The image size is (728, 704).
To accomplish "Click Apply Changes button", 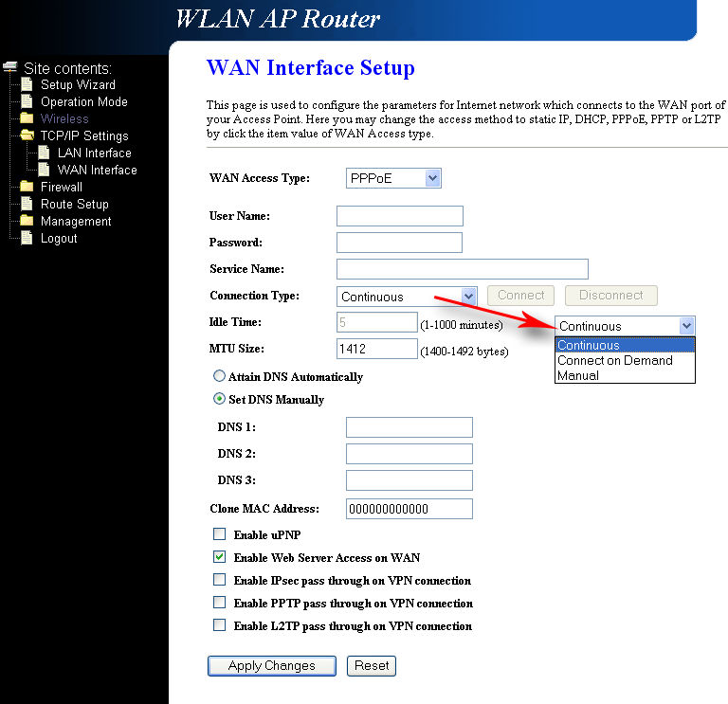I will coord(272,666).
